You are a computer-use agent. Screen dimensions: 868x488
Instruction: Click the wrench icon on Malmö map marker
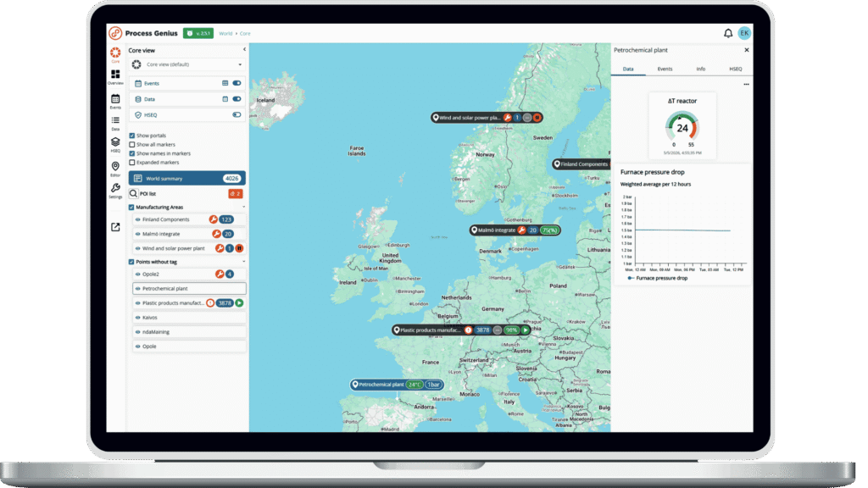coord(521,230)
